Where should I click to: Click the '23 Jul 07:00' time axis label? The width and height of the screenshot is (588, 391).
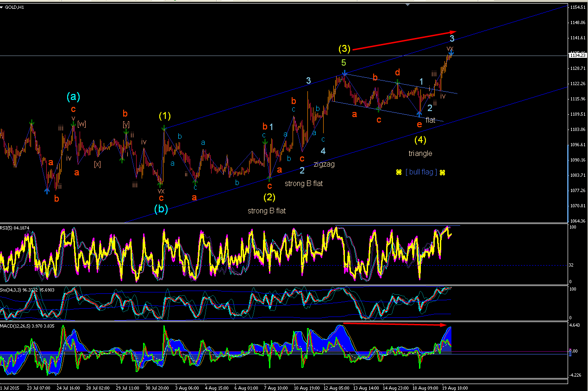coord(38,387)
